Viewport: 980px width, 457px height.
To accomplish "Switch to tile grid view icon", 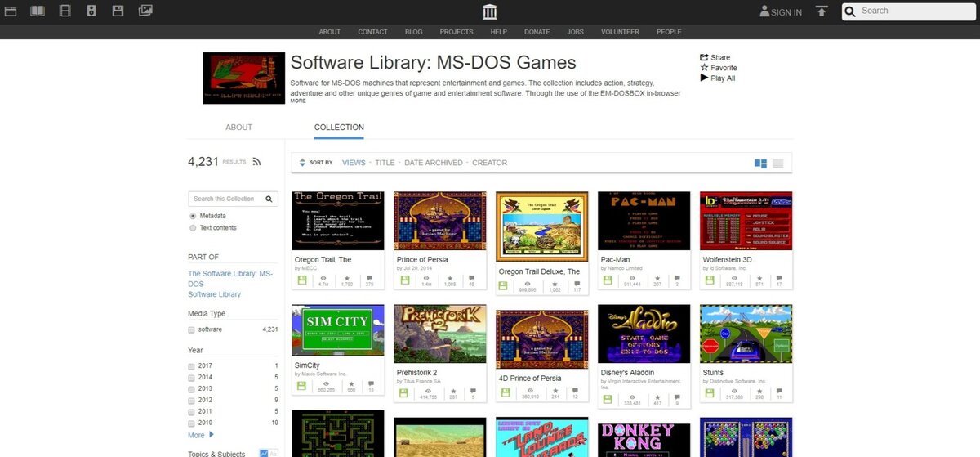I will click(x=760, y=164).
